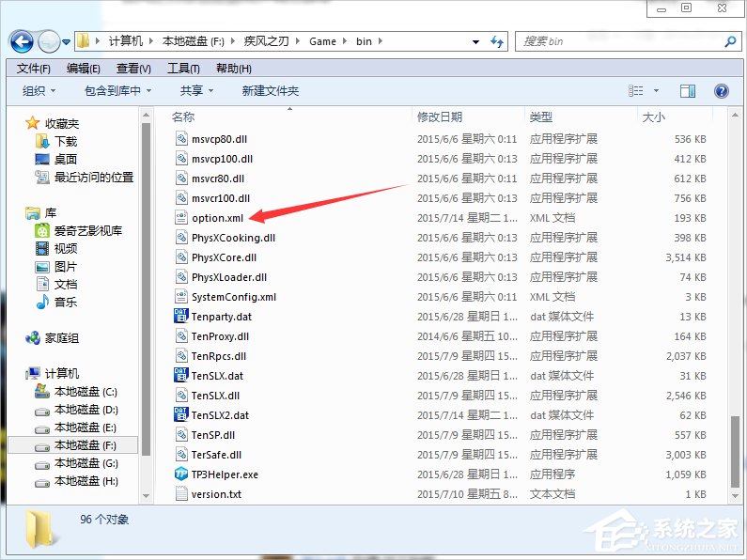Select 收藏夹 star icon in sidebar
Image resolution: width=747 pixels, height=560 pixels.
pos(32,123)
